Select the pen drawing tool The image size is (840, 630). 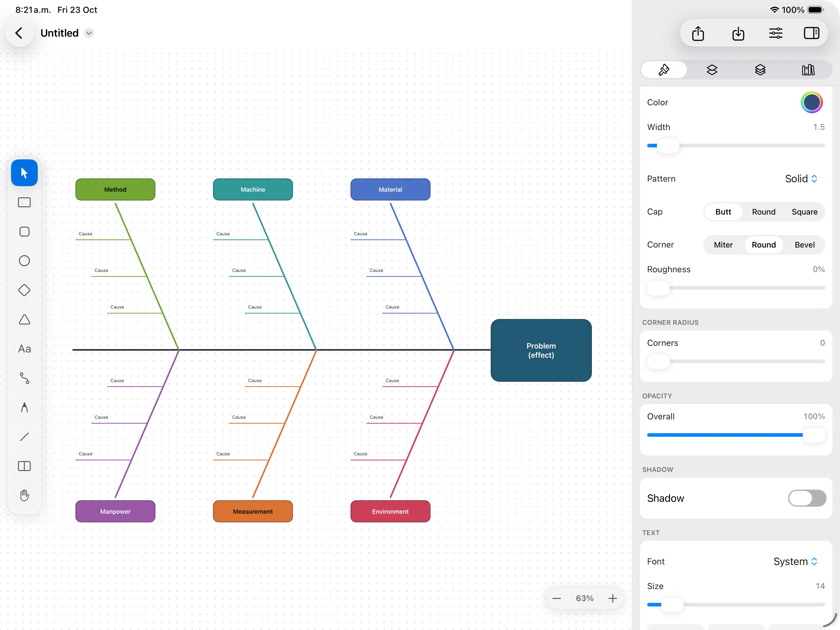tap(24, 407)
